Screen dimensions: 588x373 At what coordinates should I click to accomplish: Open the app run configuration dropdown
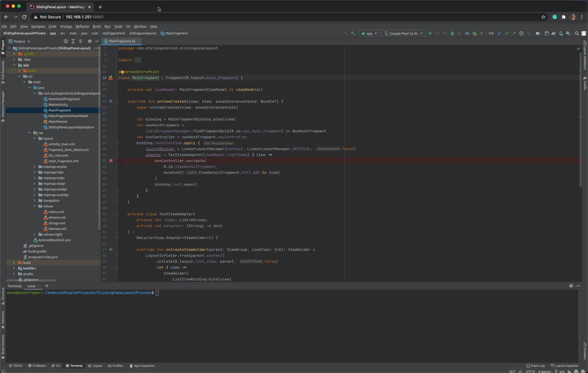click(x=369, y=34)
